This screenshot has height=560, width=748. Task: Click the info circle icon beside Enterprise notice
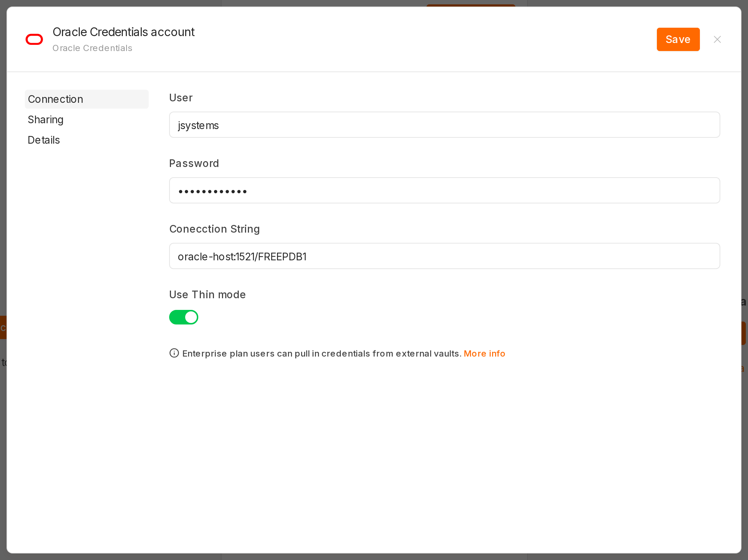174,353
